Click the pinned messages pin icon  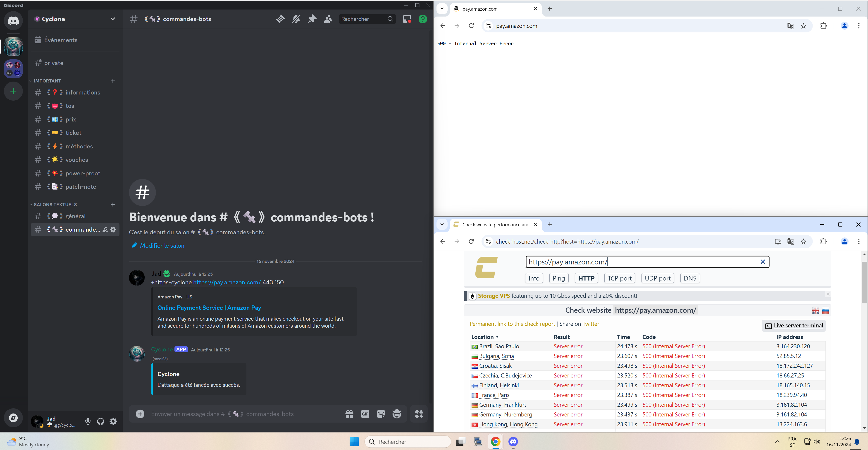tap(312, 19)
